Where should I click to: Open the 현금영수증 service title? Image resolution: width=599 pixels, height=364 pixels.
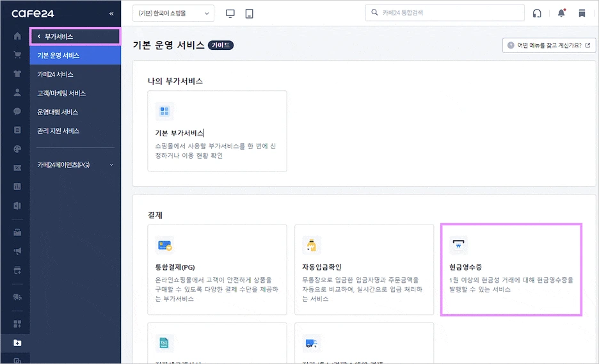click(x=465, y=267)
